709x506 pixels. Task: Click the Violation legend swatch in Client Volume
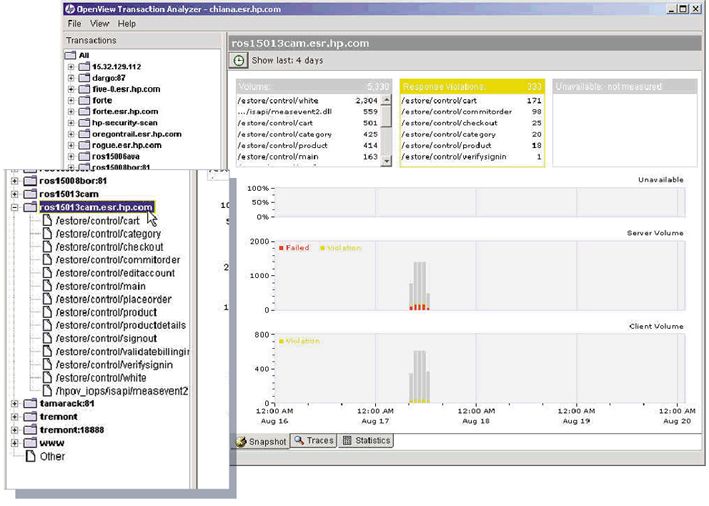point(281,341)
